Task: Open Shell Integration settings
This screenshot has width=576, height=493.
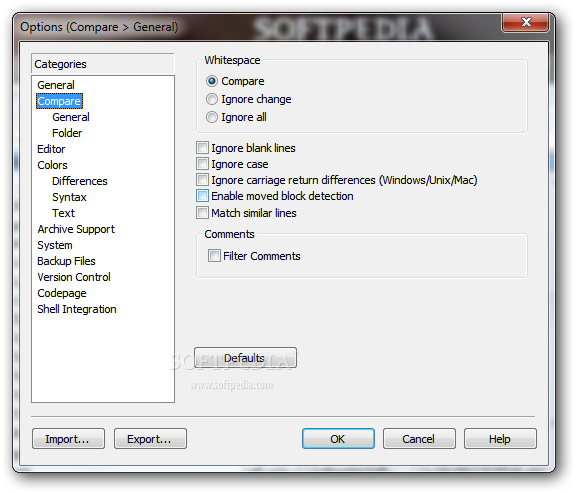Action: pos(77,309)
